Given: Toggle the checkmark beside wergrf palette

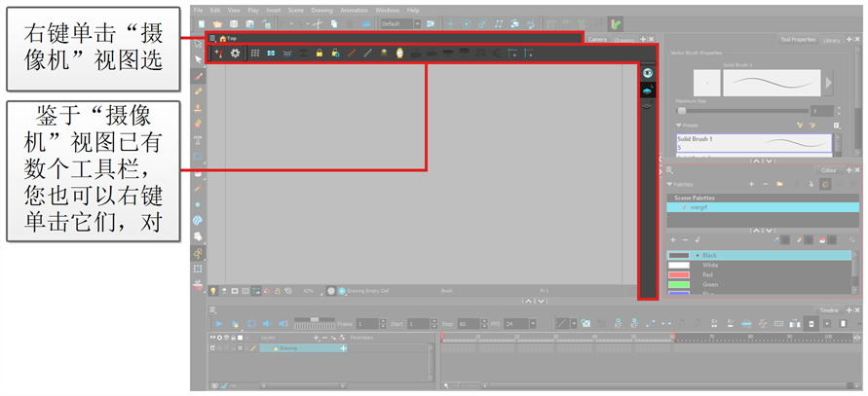Looking at the screenshot, I should pyautogui.click(x=685, y=207).
